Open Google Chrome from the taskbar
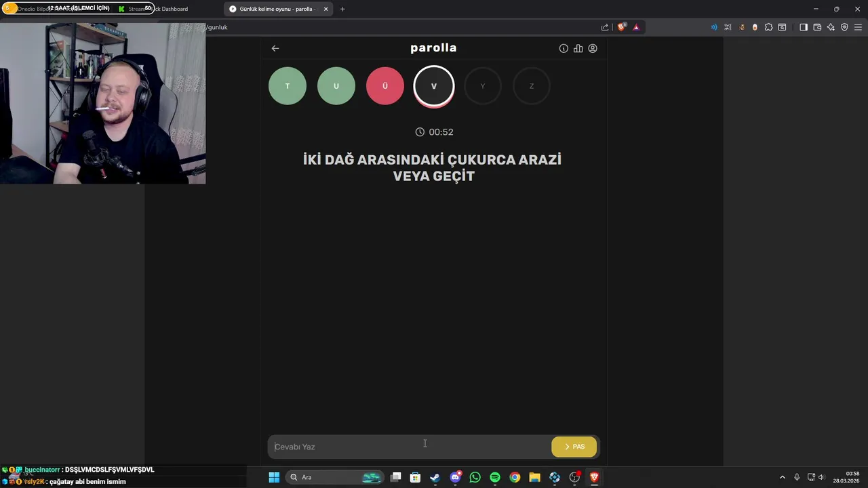 pyautogui.click(x=515, y=477)
